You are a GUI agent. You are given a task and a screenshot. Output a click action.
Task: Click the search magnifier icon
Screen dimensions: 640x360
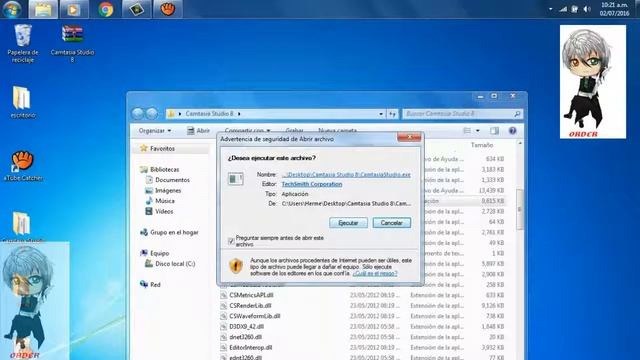click(x=517, y=114)
